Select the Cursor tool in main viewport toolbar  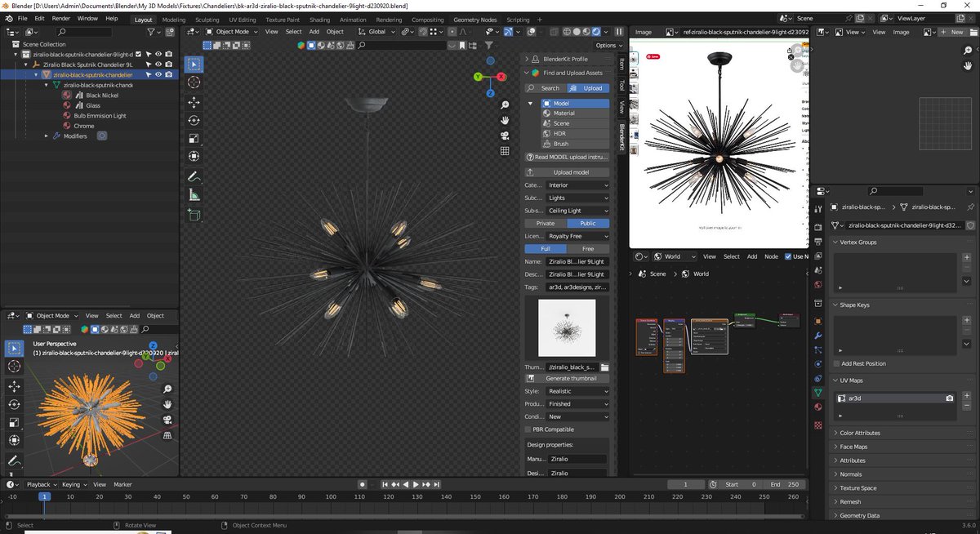[194, 82]
